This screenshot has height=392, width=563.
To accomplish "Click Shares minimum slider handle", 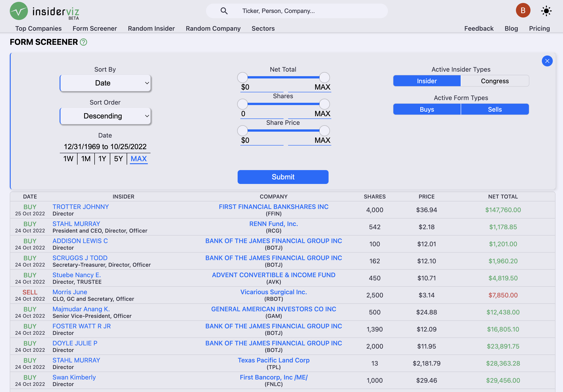I will tap(243, 104).
